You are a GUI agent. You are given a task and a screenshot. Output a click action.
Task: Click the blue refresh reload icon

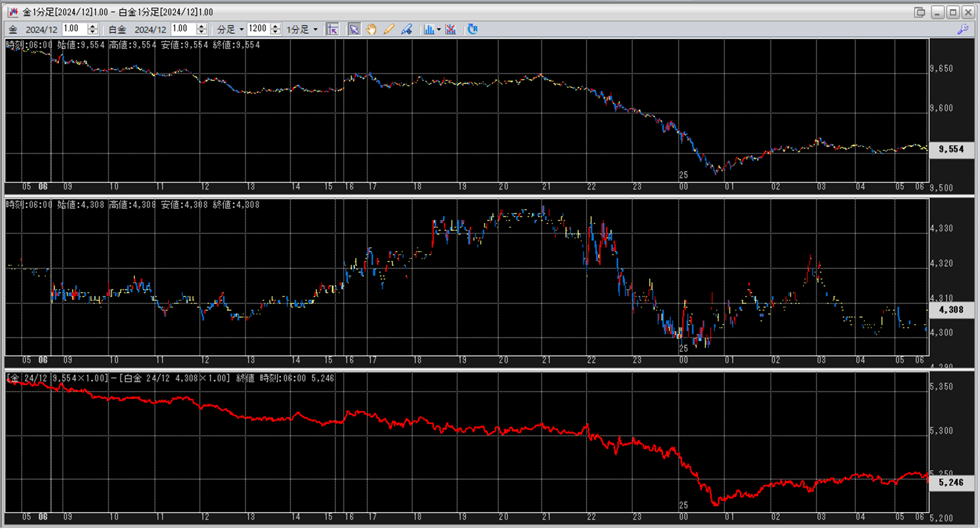click(x=472, y=29)
